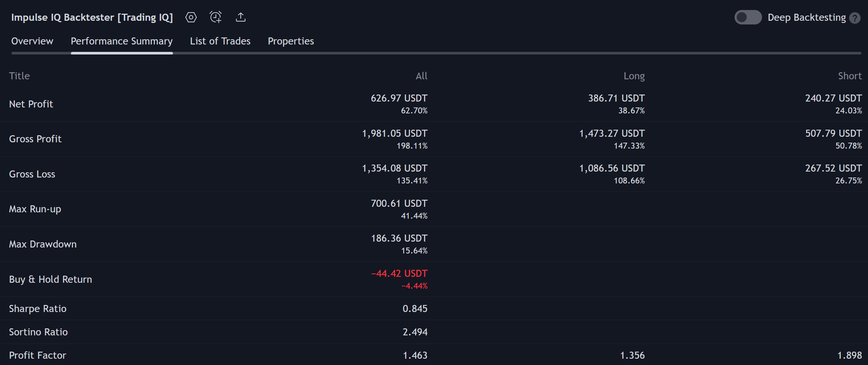Click the add alert clock icon
The width and height of the screenshot is (868, 365).
pos(216,17)
